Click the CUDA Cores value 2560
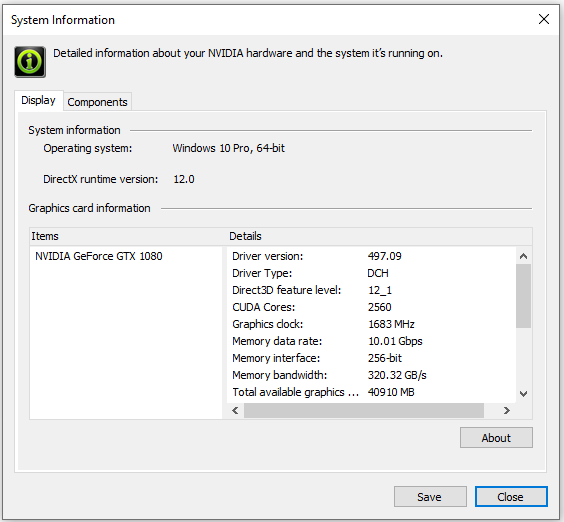The image size is (564, 522). [379, 307]
